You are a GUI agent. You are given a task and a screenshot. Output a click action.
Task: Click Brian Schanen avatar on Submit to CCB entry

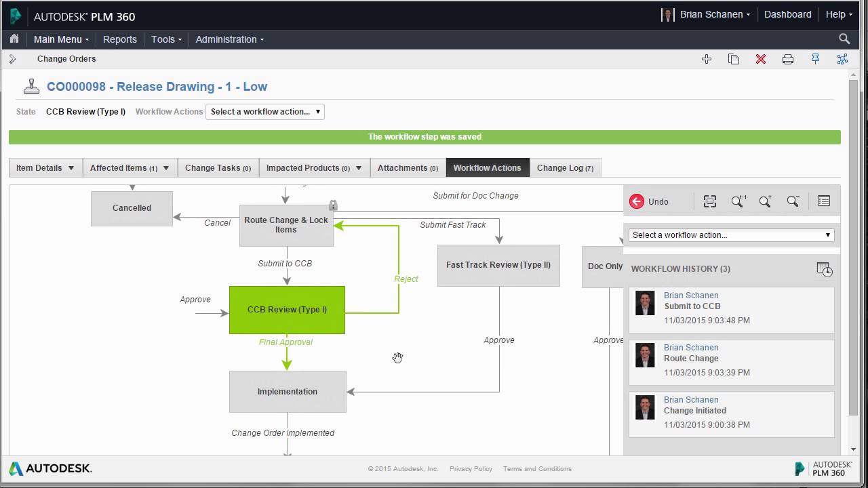coord(645,303)
